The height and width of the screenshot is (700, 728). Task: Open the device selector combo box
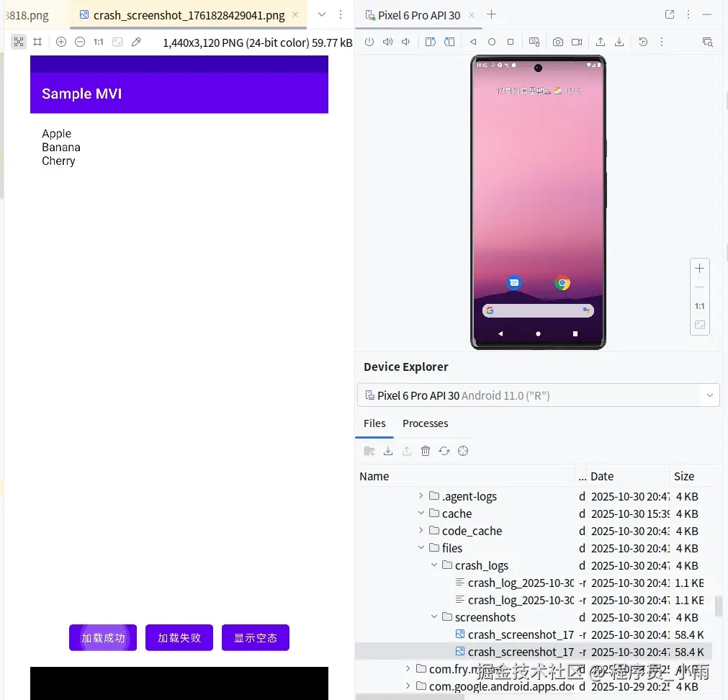pyautogui.click(x=538, y=395)
